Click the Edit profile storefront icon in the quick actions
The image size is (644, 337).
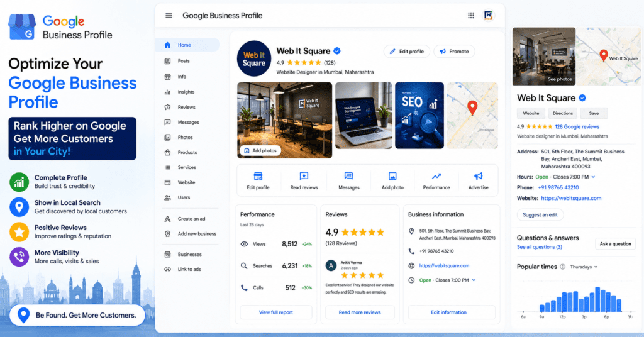(x=258, y=177)
